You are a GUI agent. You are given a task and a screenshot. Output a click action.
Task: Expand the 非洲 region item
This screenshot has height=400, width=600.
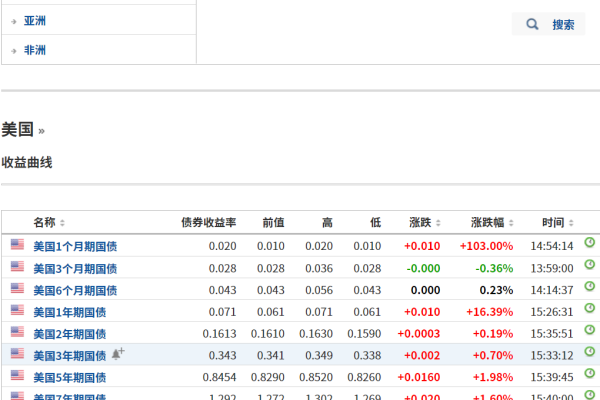[x=34, y=50]
